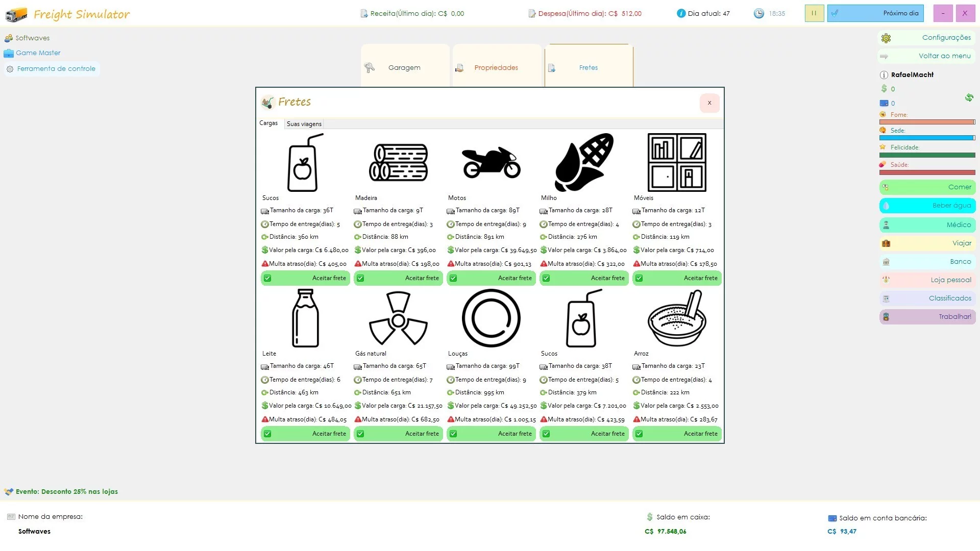980x551 pixels.
Task: Click the Móveis furniture cargo icon
Action: [677, 162]
